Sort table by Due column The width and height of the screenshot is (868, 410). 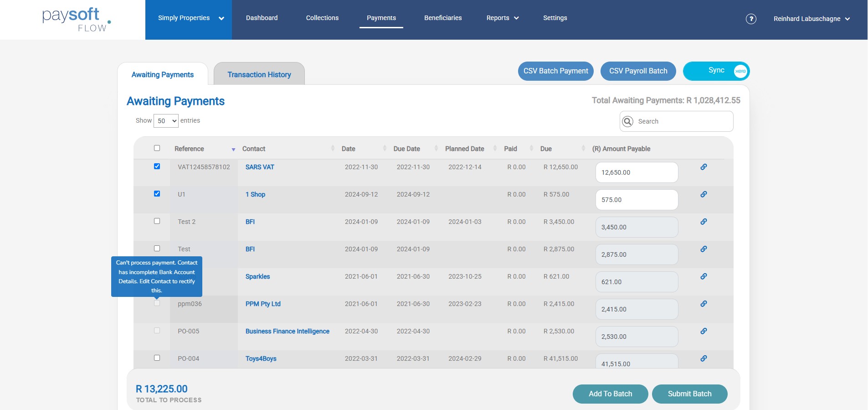[562, 149]
